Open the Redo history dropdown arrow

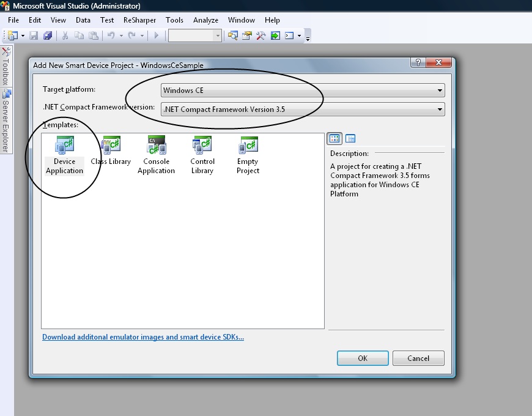[142, 35]
